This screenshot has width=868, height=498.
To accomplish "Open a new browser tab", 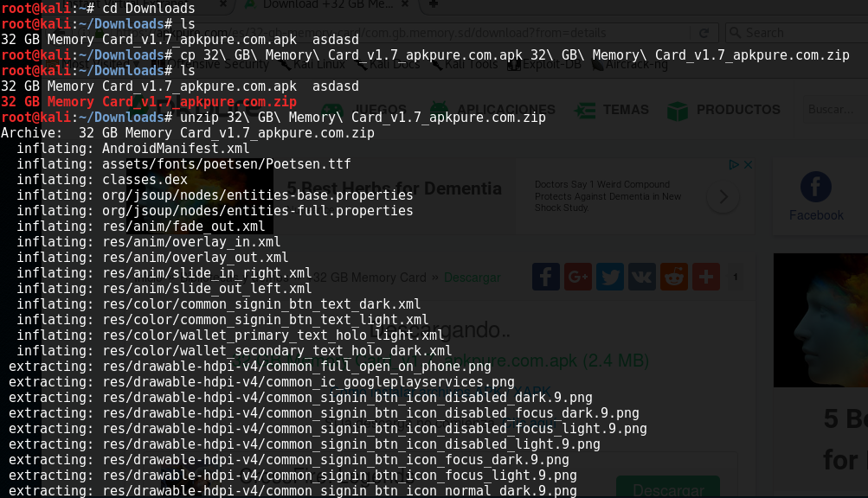I will point(433,4).
